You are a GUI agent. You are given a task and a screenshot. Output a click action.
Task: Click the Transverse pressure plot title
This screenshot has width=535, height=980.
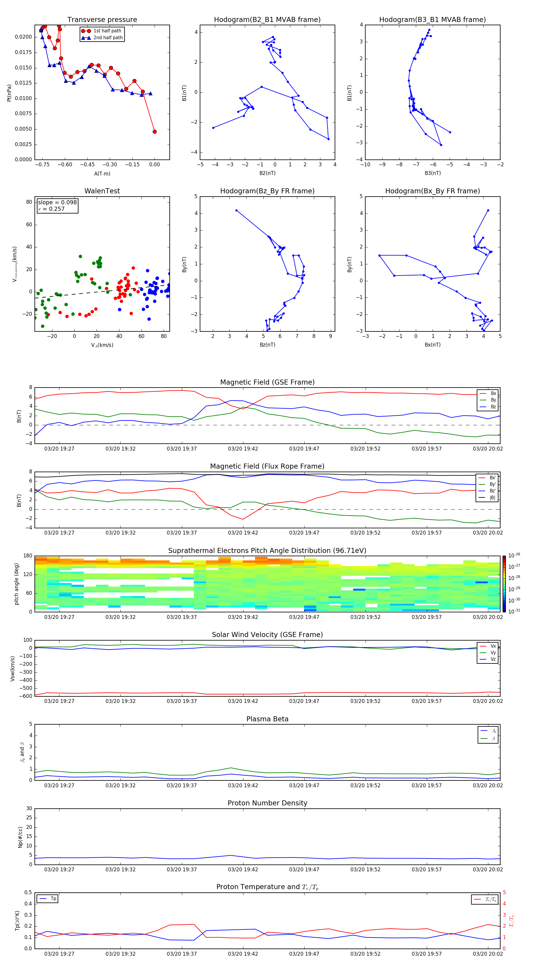click(102, 20)
